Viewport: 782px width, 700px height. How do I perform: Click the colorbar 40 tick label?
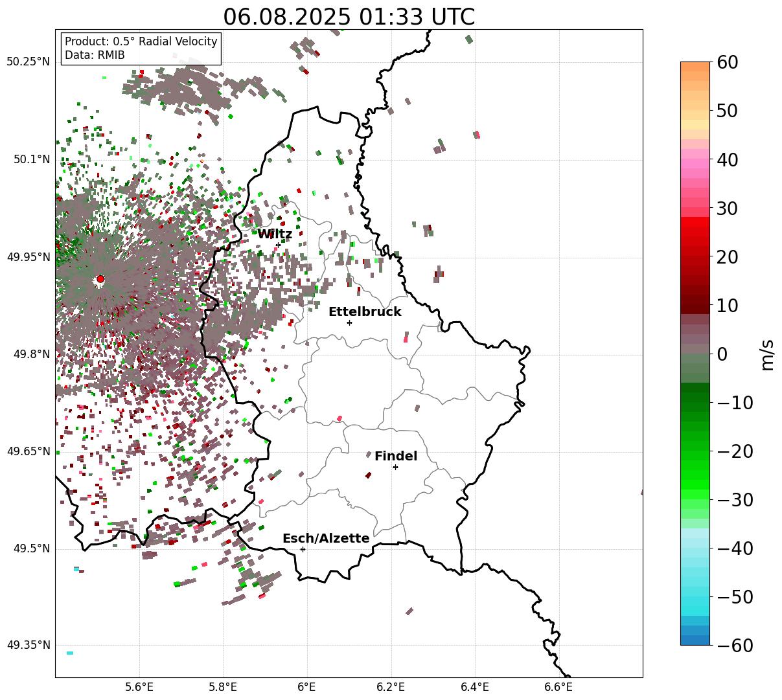726,159
